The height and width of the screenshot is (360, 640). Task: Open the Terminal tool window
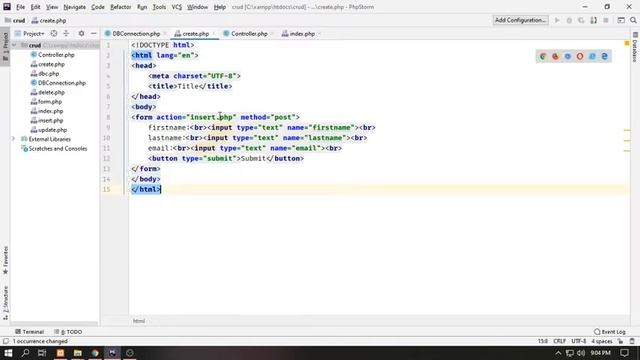29,332
